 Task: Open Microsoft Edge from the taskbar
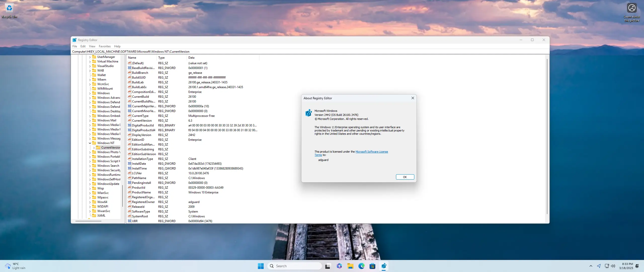click(361, 266)
